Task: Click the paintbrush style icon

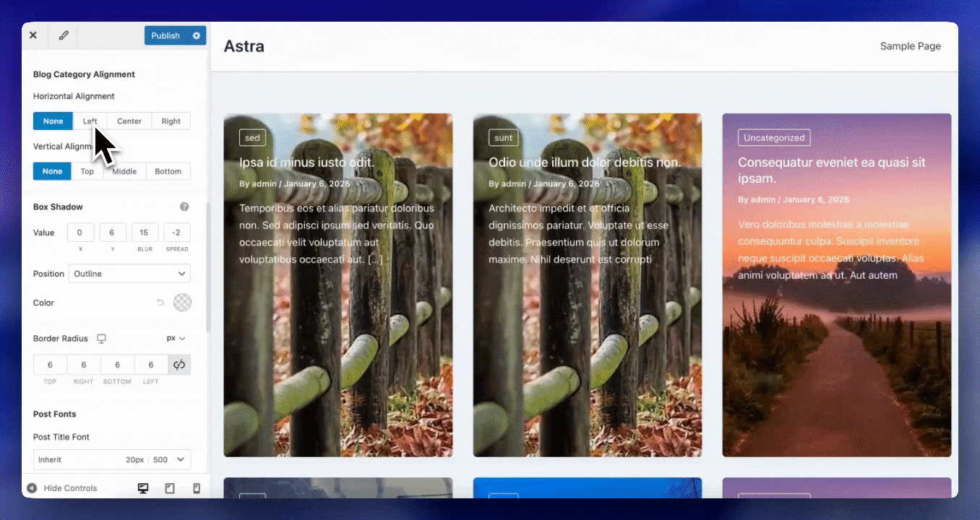Action: (64, 35)
